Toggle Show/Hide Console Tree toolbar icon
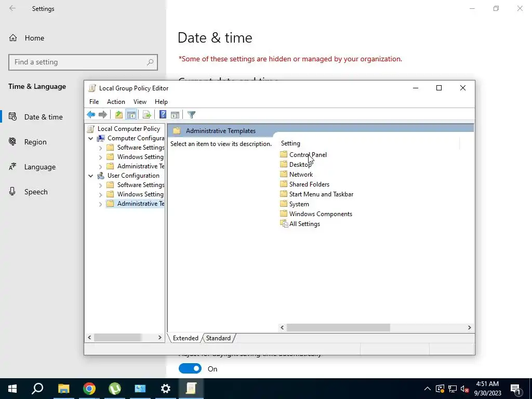This screenshot has width=532, height=399. (131, 115)
